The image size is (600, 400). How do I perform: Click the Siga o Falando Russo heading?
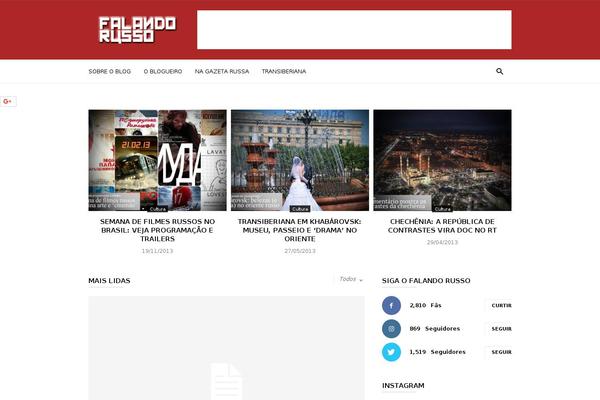pos(426,281)
